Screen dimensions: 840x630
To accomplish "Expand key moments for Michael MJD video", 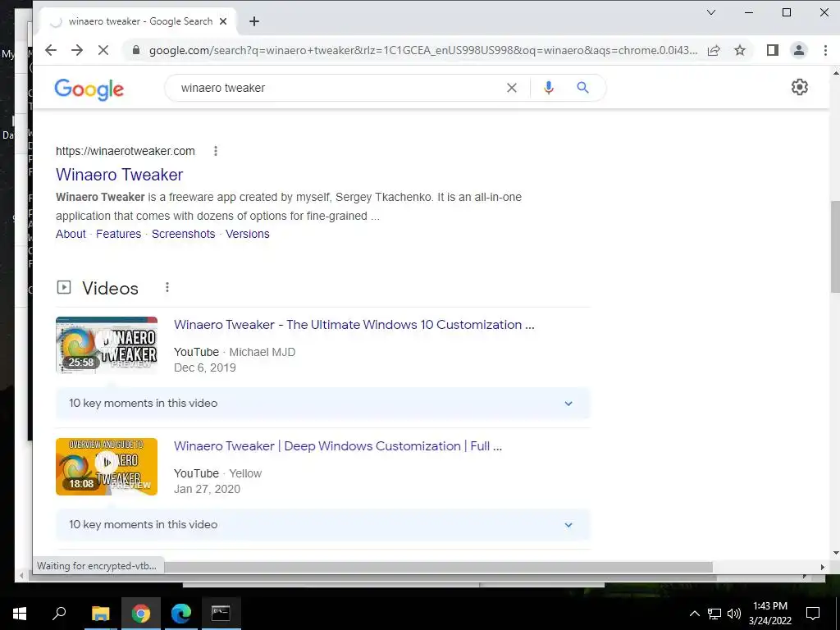I will (x=322, y=404).
